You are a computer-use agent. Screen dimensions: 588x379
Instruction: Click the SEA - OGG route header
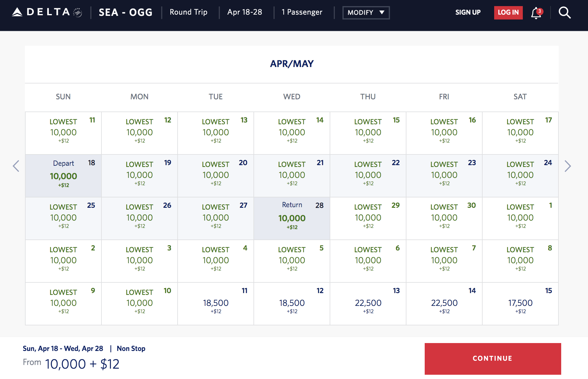pos(125,12)
